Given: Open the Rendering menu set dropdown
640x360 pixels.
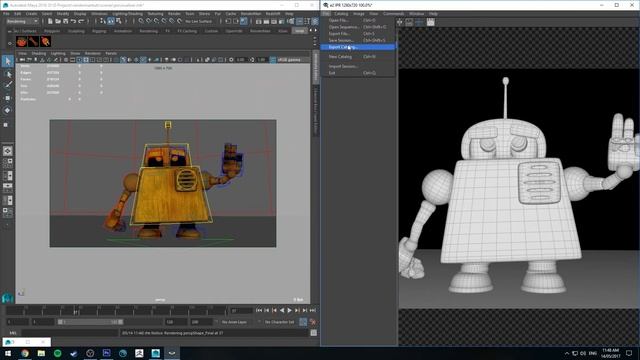Looking at the screenshot, I should 22,21.
